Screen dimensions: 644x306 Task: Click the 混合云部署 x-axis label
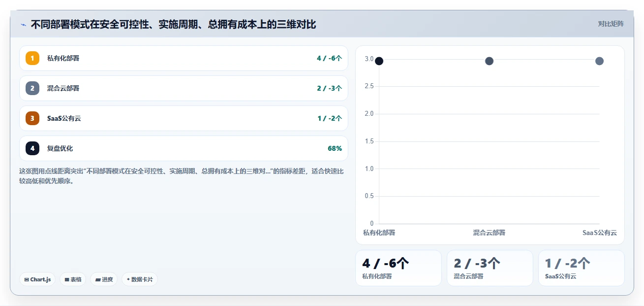pyautogui.click(x=489, y=233)
